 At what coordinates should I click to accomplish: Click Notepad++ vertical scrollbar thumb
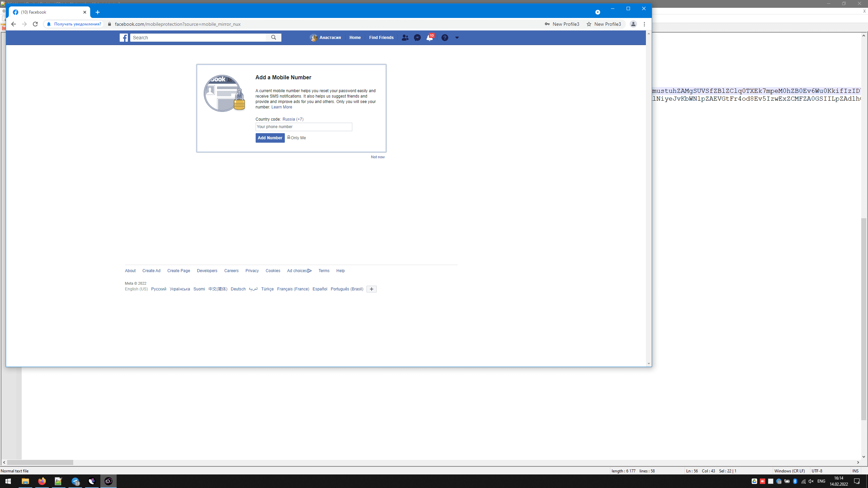pos(863,320)
